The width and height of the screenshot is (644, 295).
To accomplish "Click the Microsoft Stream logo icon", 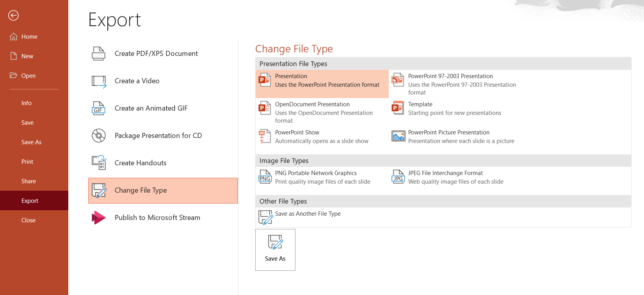I will click(98, 218).
